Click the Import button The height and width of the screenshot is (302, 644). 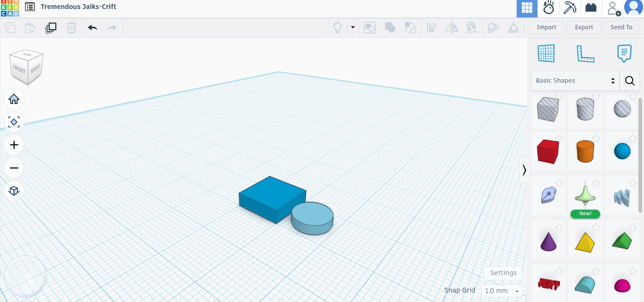point(546,27)
